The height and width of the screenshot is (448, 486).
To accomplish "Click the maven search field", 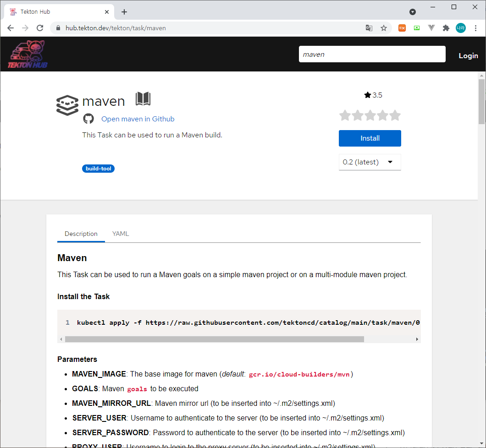I will pos(372,54).
